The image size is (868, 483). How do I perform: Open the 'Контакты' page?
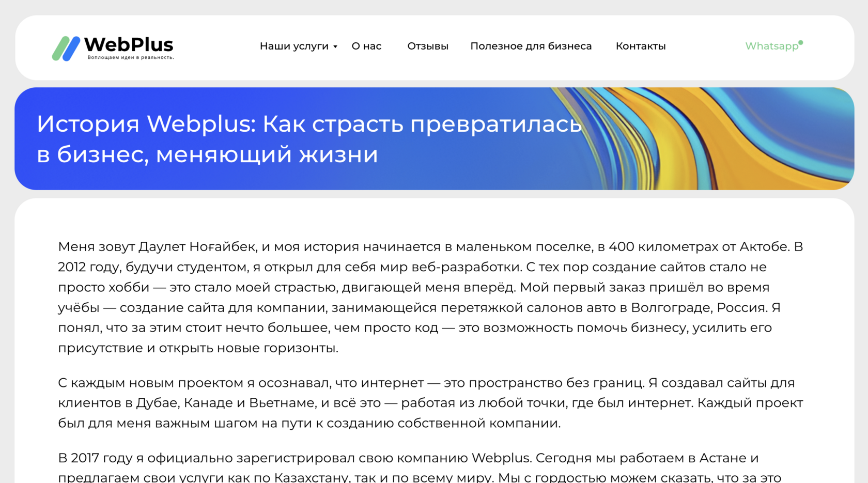(x=641, y=46)
